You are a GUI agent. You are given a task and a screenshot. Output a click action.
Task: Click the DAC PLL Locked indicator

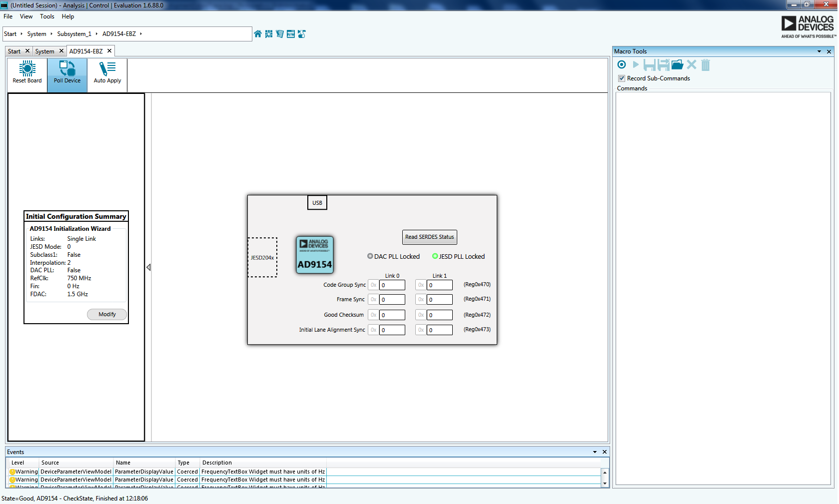tap(370, 256)
